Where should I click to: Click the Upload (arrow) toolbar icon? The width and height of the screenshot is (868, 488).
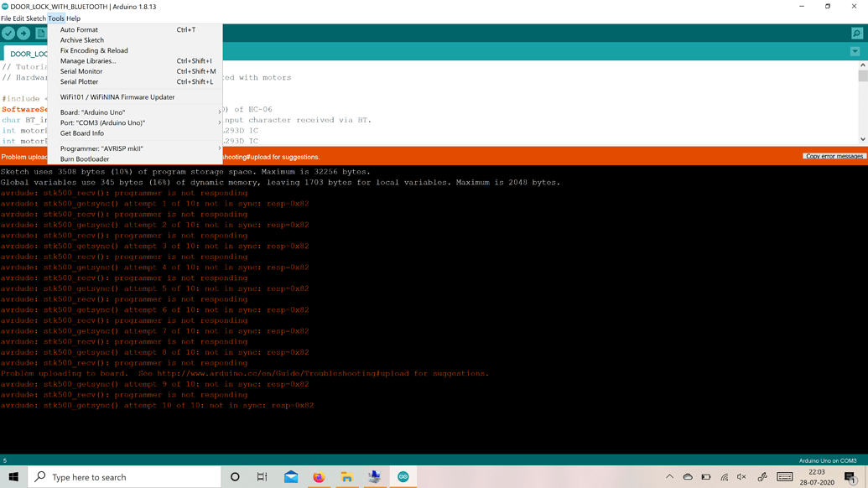tap(25, 34)
